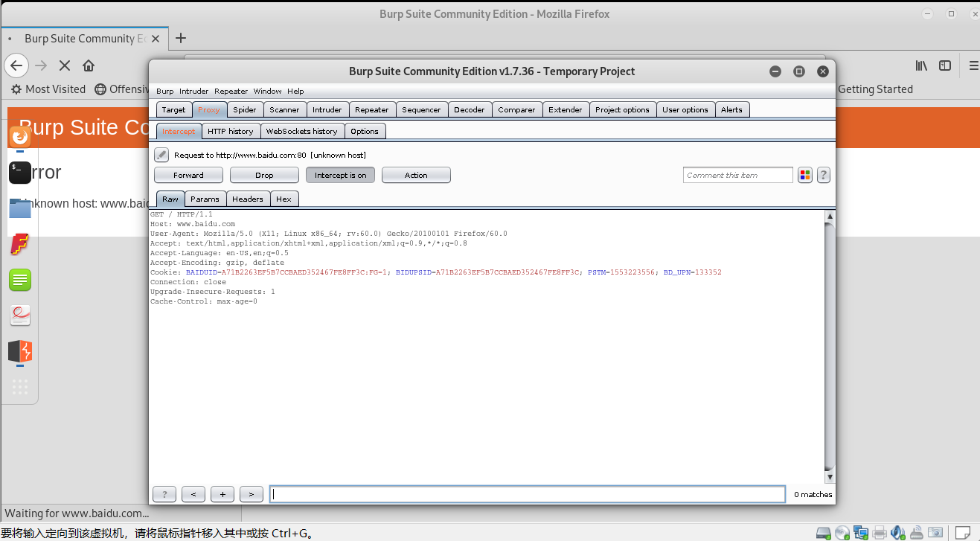Open the highlight color picker icon

click(x=804, y=175)
